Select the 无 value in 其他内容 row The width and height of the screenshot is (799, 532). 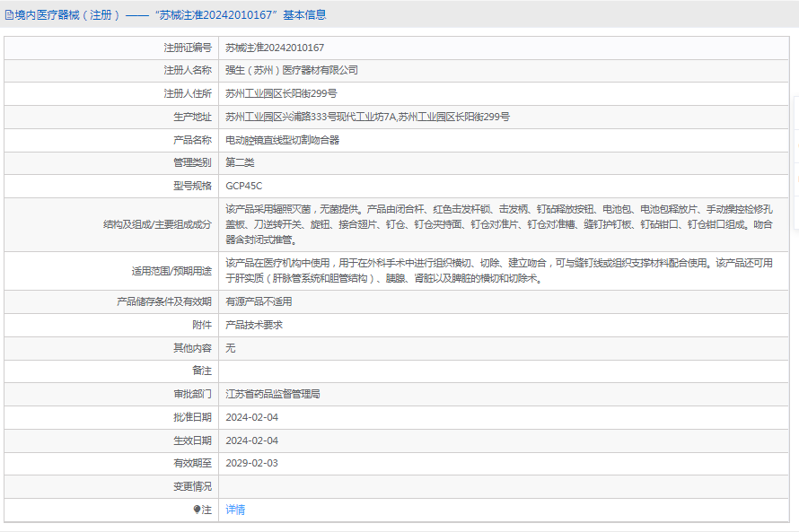pyautogui.click(x=231, y=348)
